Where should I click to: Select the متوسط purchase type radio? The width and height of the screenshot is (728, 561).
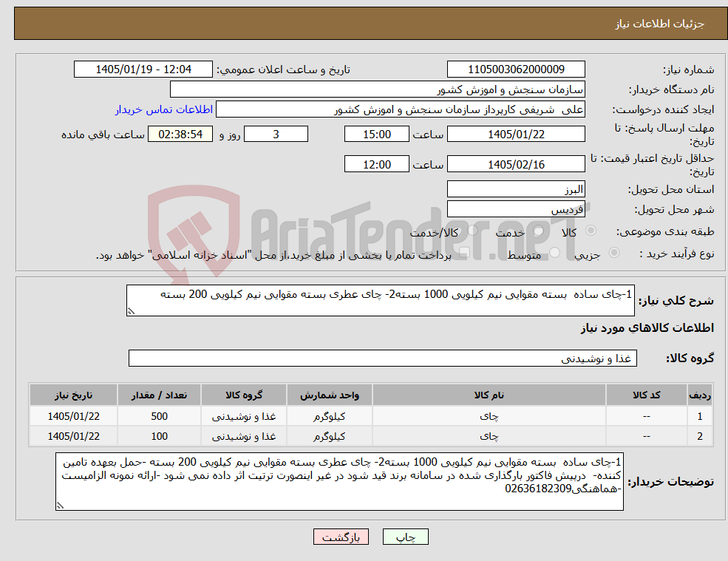pos(555,253)
